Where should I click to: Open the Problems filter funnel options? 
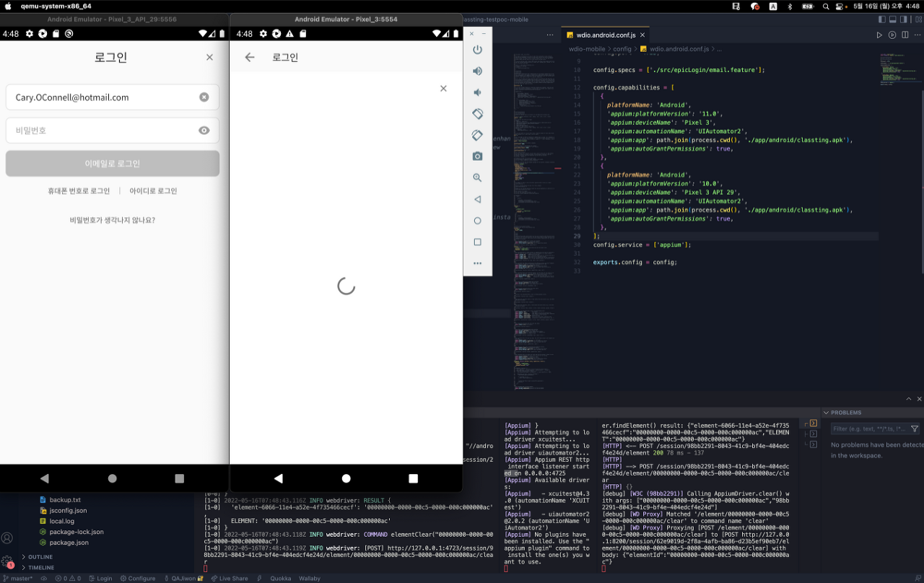click(x=915, y=429)
